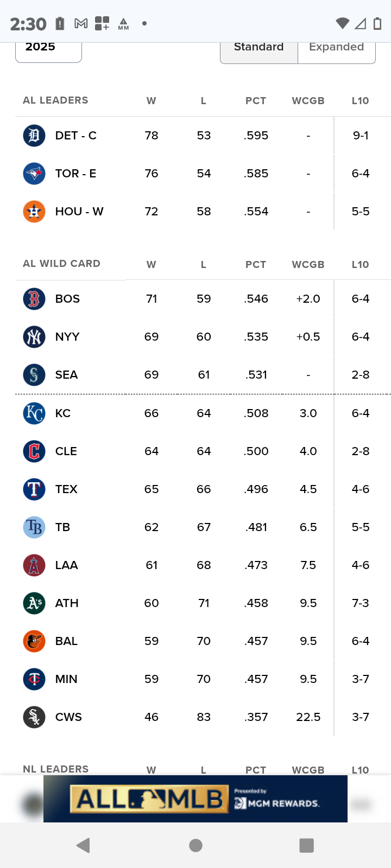The height and width of the screenshot is (868, 391).
Task: Open the TEX team link
Action: pos(66,489)
